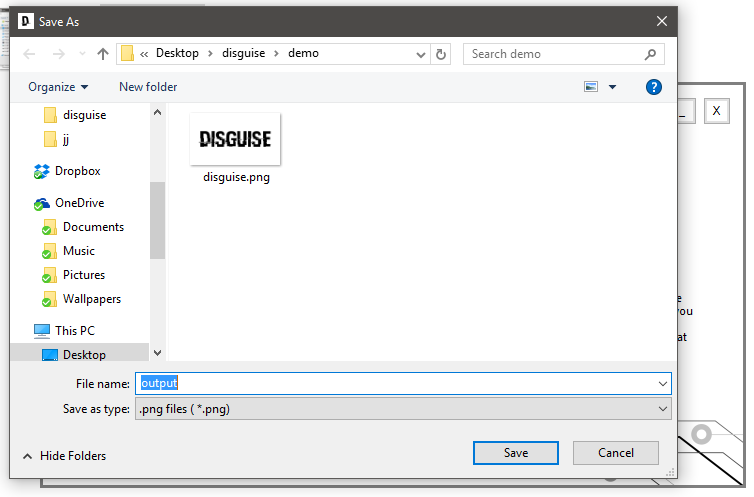Refresh the demo folder
The width and height of the screenshot is (754, 497).
(440, 54)
